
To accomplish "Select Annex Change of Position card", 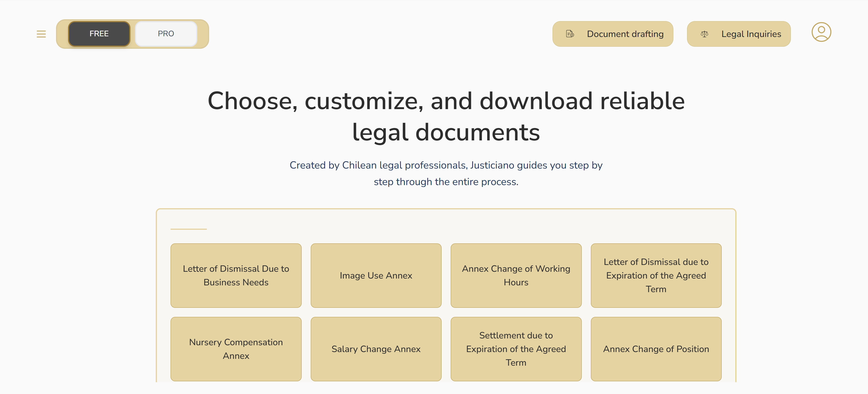I will point(656,349).
